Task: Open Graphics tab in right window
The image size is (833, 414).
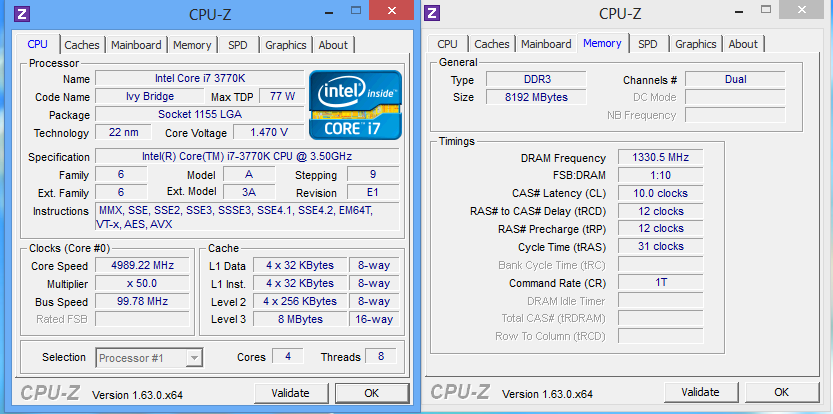Action: click(x=695, y=44)
